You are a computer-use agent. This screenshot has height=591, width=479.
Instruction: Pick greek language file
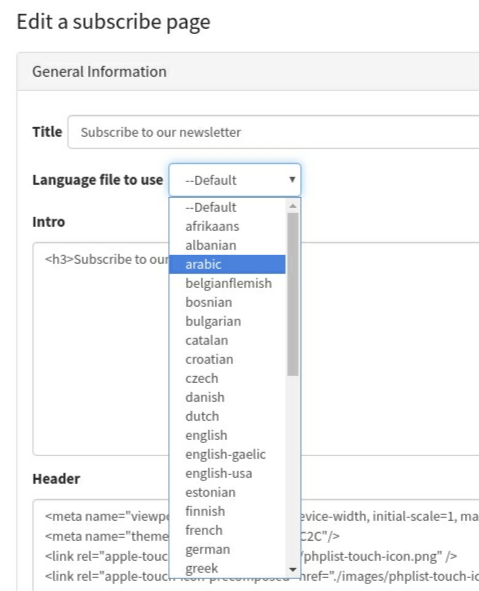228,568
